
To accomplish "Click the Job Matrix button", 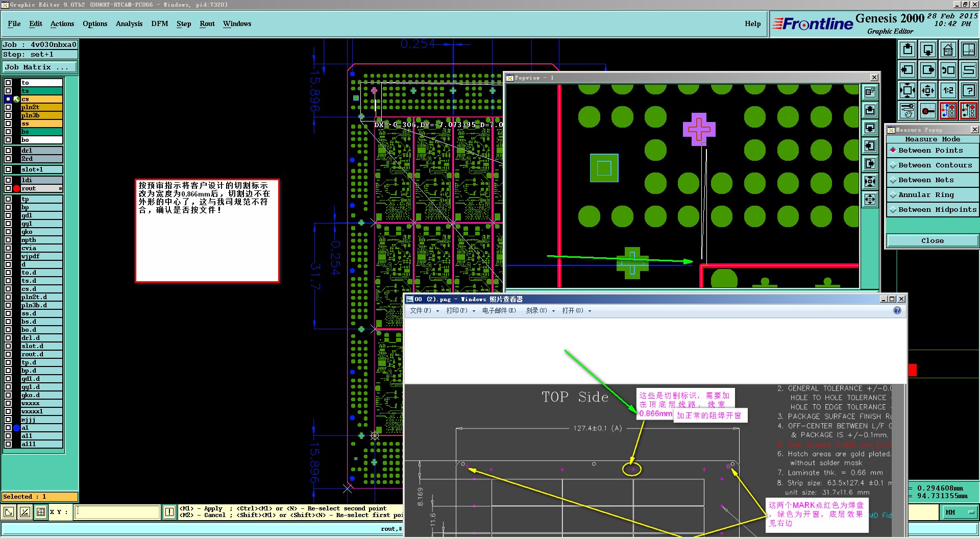I will [x=40, y=67].
